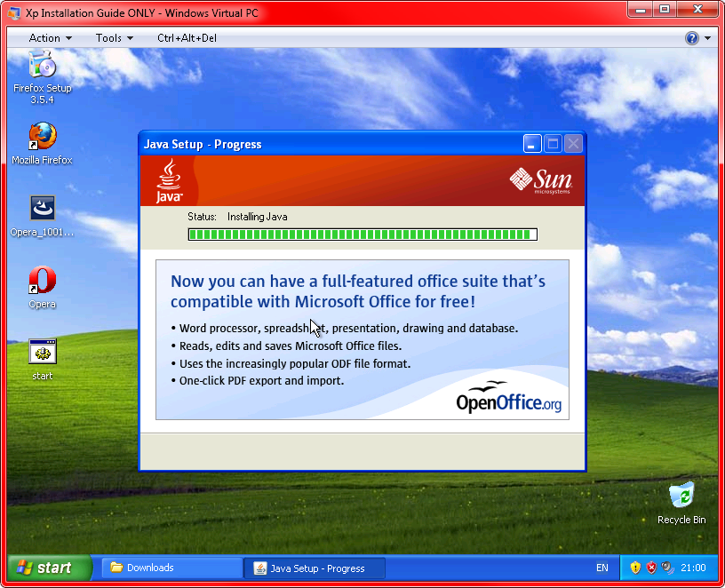
Task: Minimize the Java Setup window
Action: tap(531, 144)
